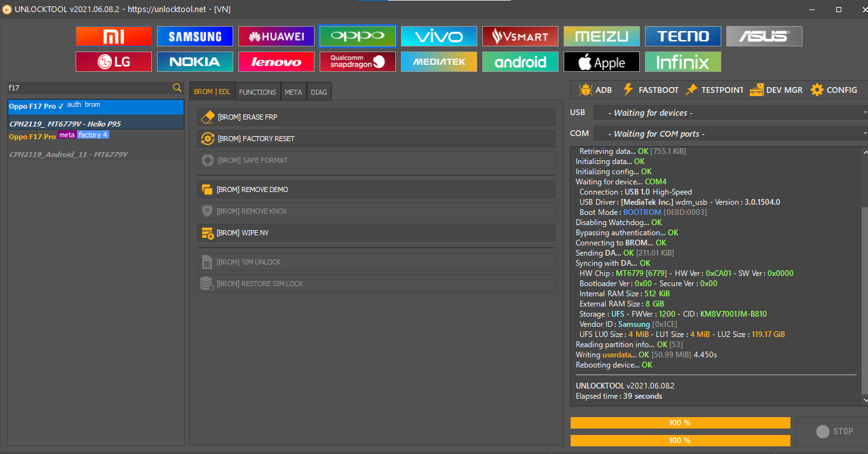The width and height of the screenshot is (868, 454).
Task: Click [BROM] SIM UNLOCK button
Action: coord(376,262)
